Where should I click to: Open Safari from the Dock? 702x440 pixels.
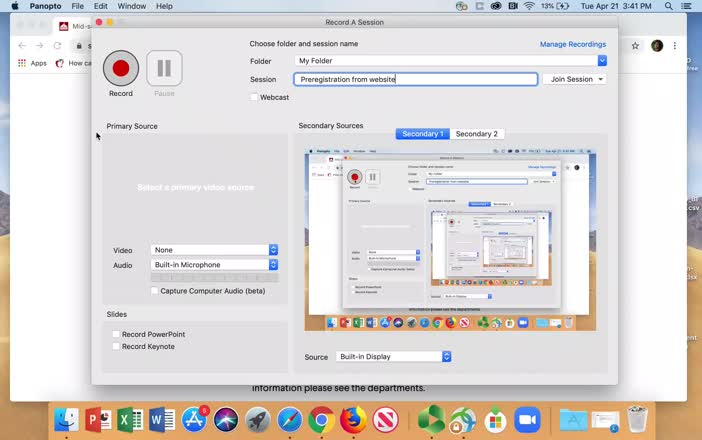pyautogui.click(x=289, y=420)
